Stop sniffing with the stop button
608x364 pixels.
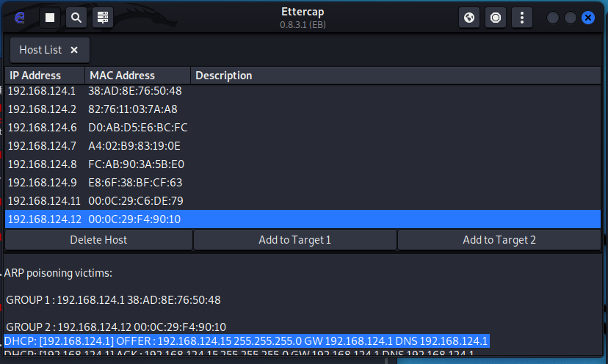point(50,18)
